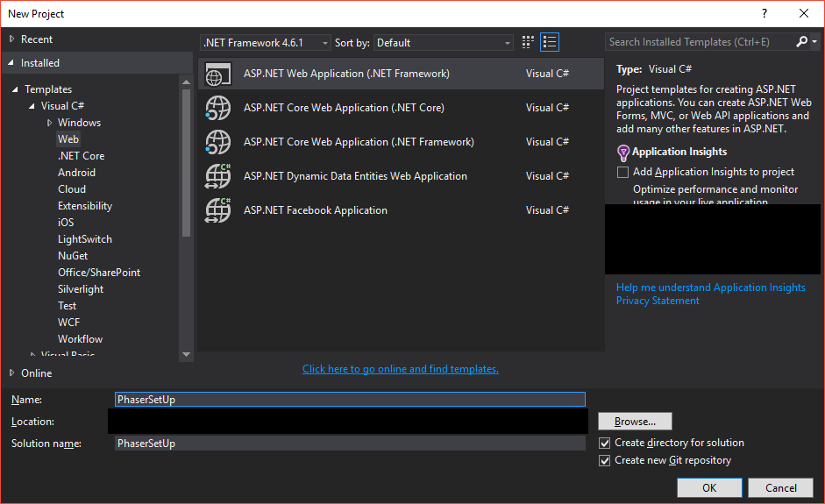Viewport: 825px width, 504px height.
Task: Click the Dynamic Data Entities Web Application icon
Action: click(217, 176)
